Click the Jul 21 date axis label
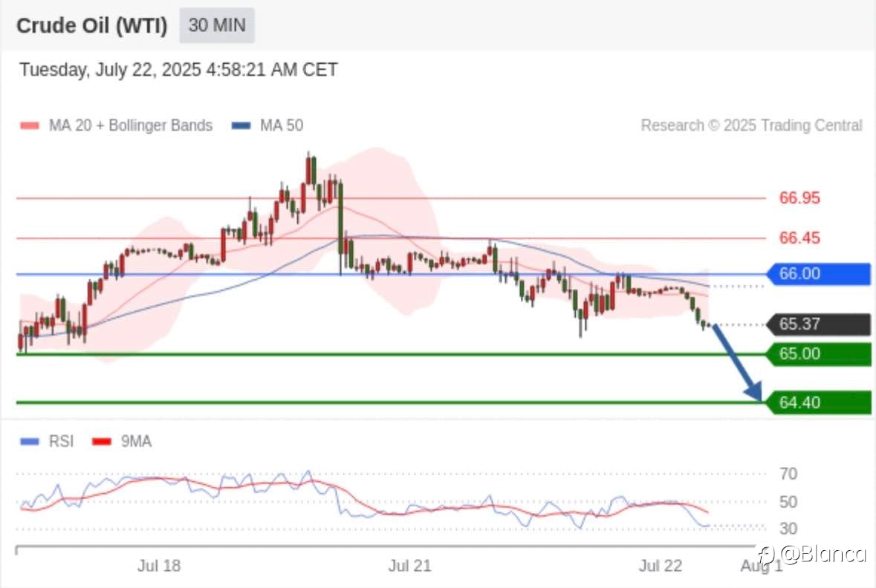The width and height of the screenshot is (876, 588). (409, 566)
